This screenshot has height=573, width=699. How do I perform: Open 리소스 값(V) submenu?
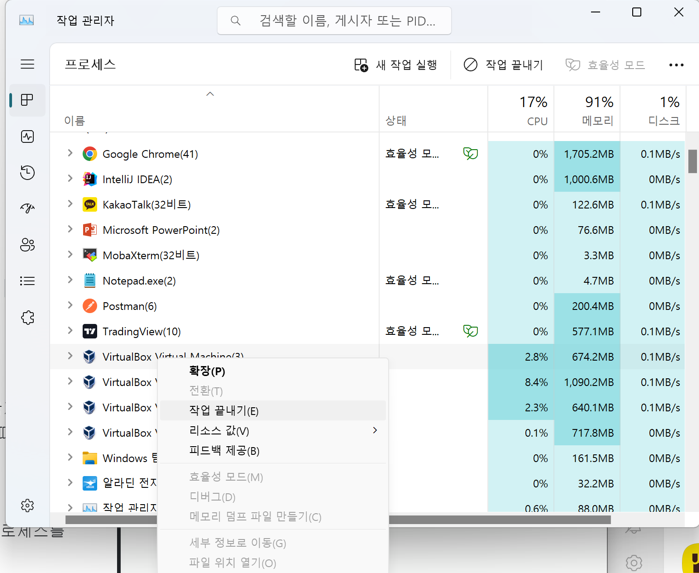click(x=272, y=431)
